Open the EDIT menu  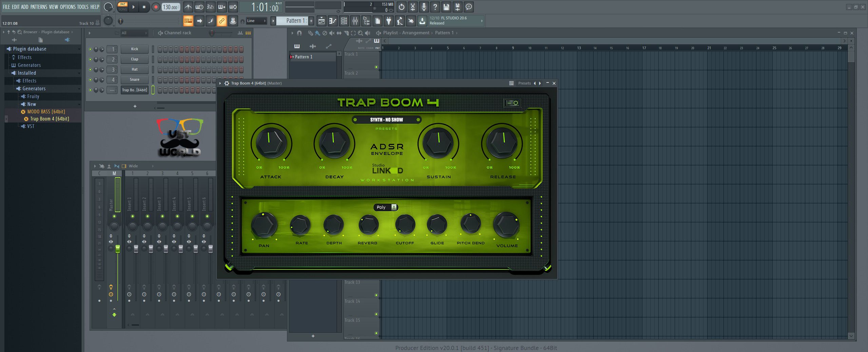16,7
